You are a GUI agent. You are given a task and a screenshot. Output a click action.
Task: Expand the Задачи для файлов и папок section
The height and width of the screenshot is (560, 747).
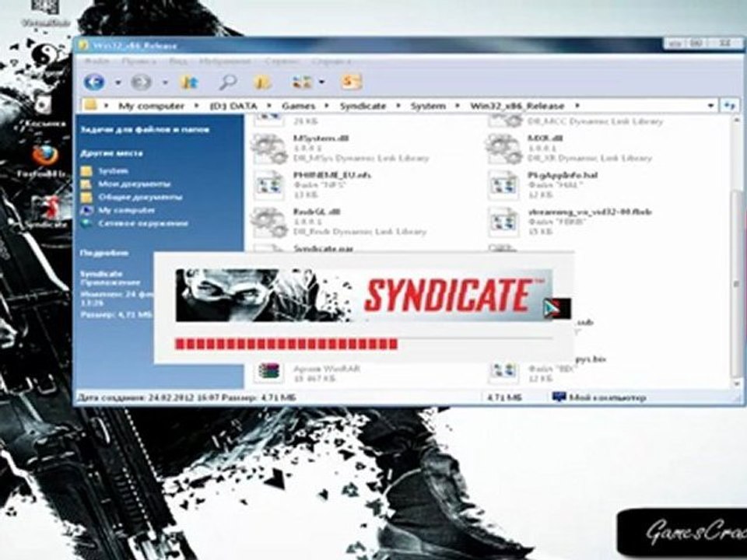145,130
